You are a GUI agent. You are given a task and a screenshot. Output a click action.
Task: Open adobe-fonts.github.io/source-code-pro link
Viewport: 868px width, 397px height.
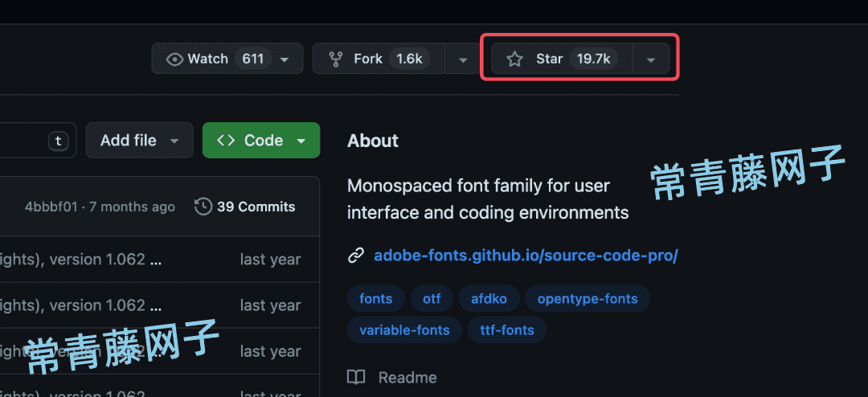tap(526, 256)
